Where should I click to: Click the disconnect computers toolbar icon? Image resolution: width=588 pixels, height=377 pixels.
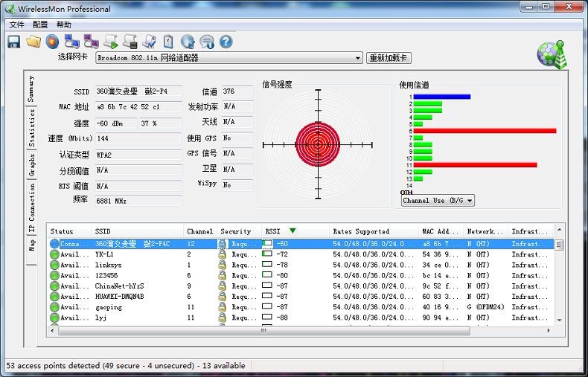click(x=91, y=42)
